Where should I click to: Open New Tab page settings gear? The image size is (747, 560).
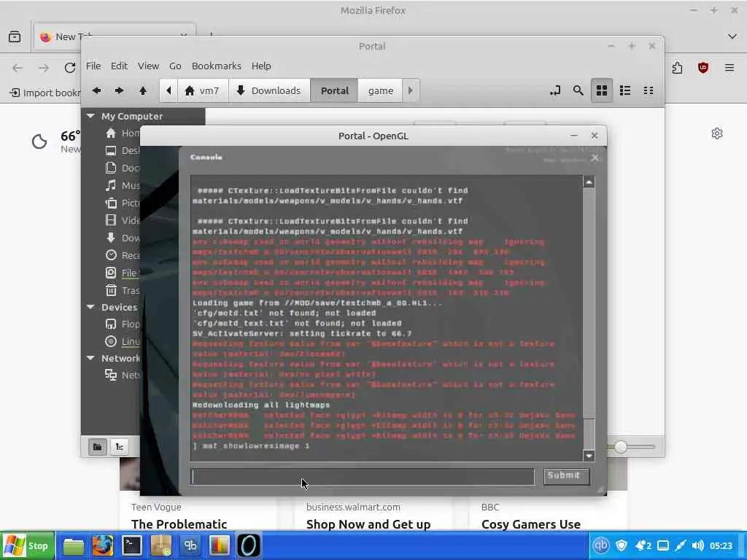(x=717, y=133)
